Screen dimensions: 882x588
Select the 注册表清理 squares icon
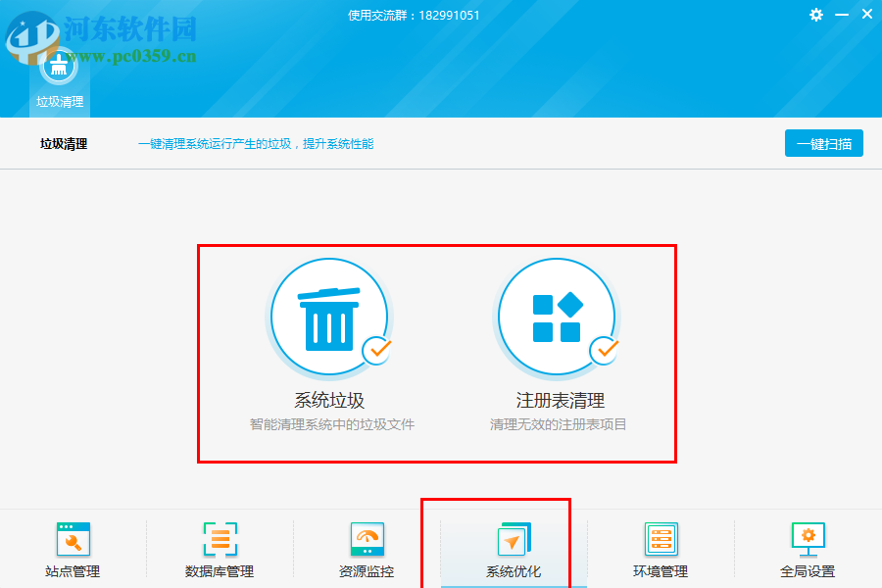click(557, 317)
